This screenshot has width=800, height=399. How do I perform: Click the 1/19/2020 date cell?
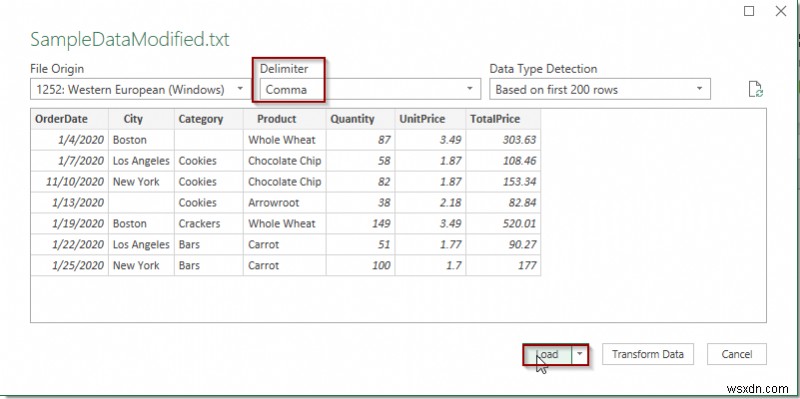(x=69, y=223)
